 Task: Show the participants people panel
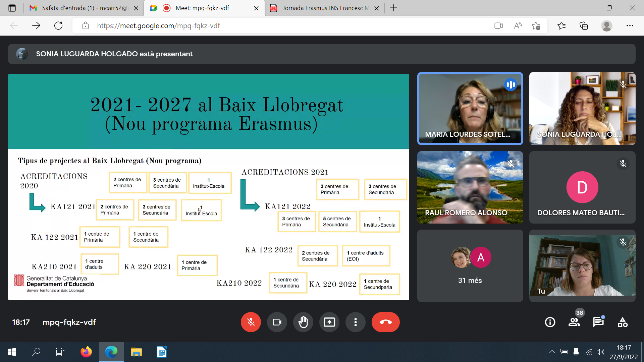[574, 322]
